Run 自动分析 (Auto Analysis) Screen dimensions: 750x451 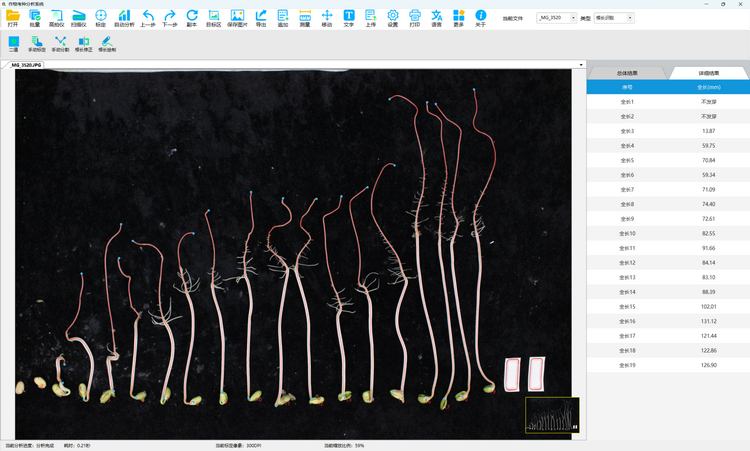point(124,17)
